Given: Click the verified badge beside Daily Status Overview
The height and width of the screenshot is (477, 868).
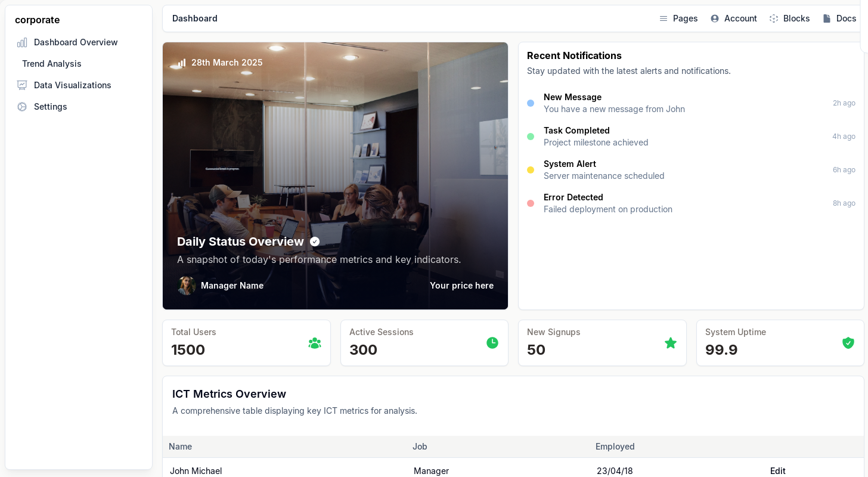Looking at the screenshot, I should 315,241.
